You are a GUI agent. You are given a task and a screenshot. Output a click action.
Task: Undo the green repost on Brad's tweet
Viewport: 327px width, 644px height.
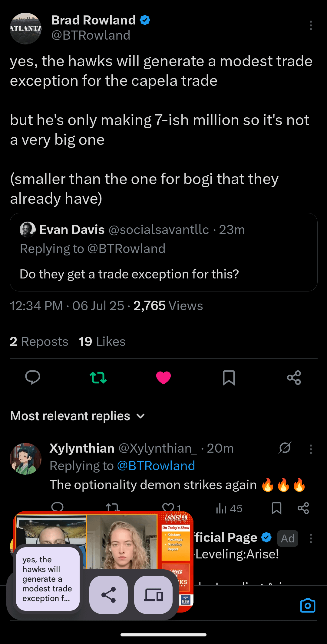point(98,378)
